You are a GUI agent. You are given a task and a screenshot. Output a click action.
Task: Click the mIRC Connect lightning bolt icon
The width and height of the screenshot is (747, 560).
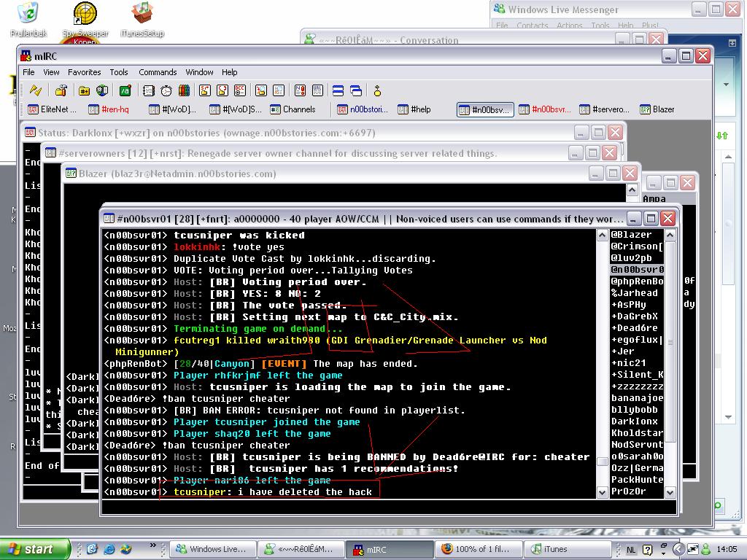(35, 90)
